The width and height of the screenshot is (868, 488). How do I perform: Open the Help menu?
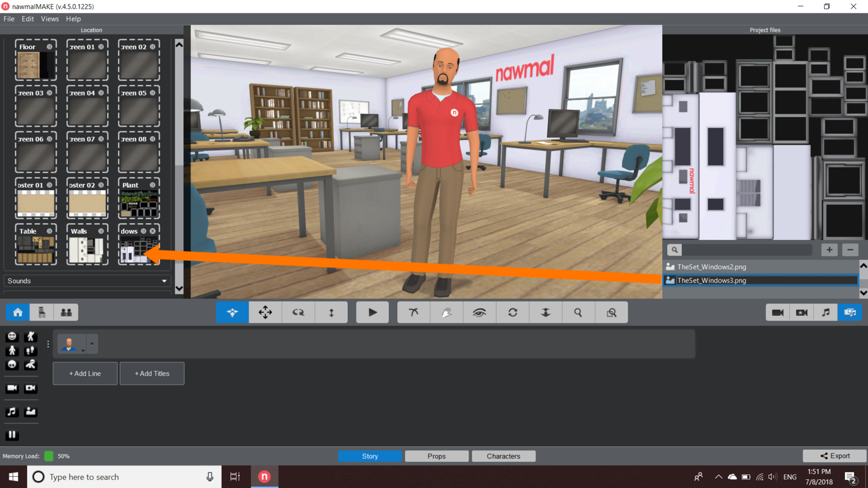pyautogui.click(x=73, y=19)
